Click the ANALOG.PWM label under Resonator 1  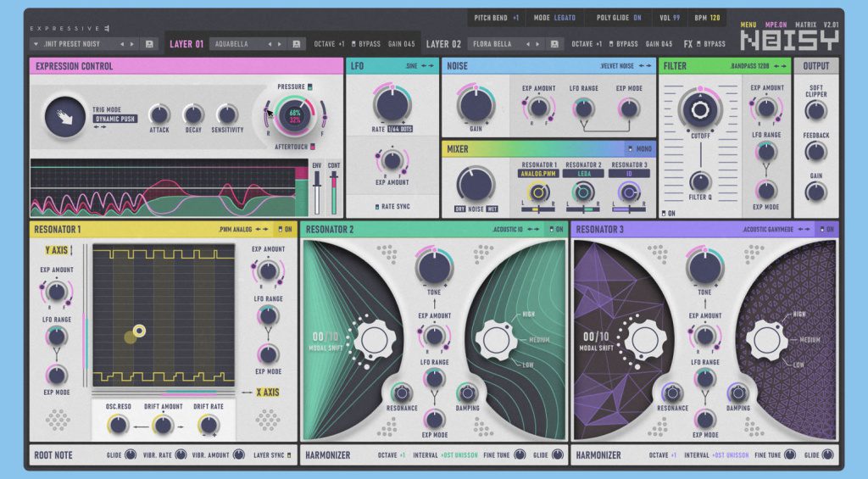pyautogui.click(x=538, y=174)
